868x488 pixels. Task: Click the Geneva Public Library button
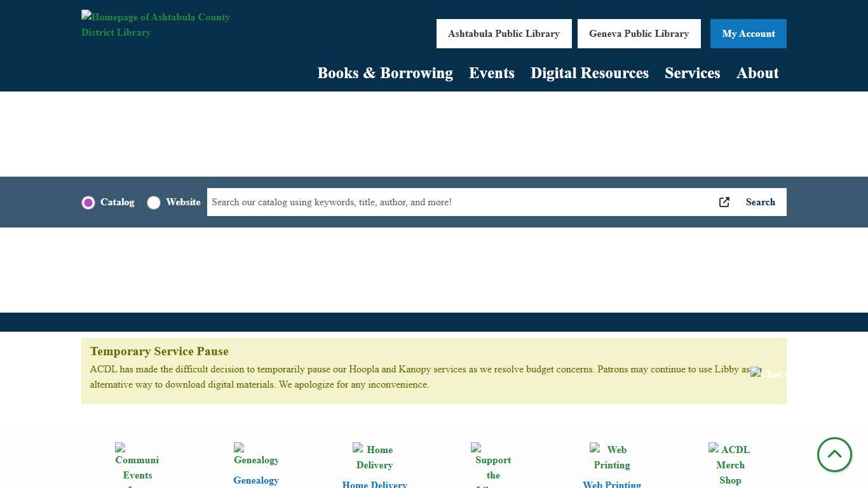tap(639, 34)
